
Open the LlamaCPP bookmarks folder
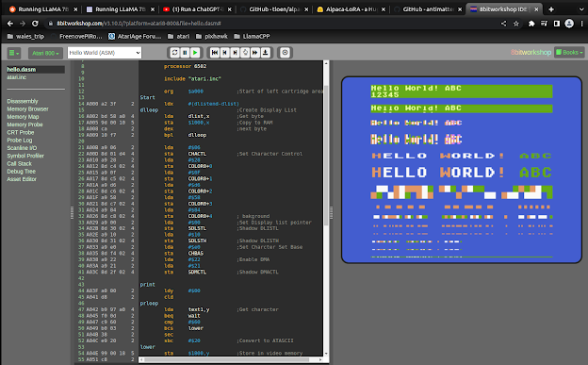pos(252,37)
